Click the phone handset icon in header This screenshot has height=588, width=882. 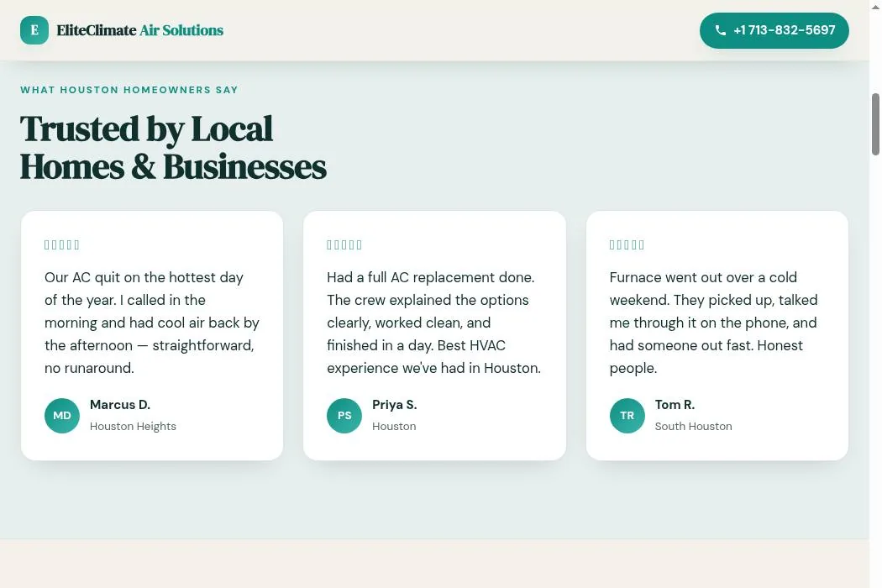point(721,30)
